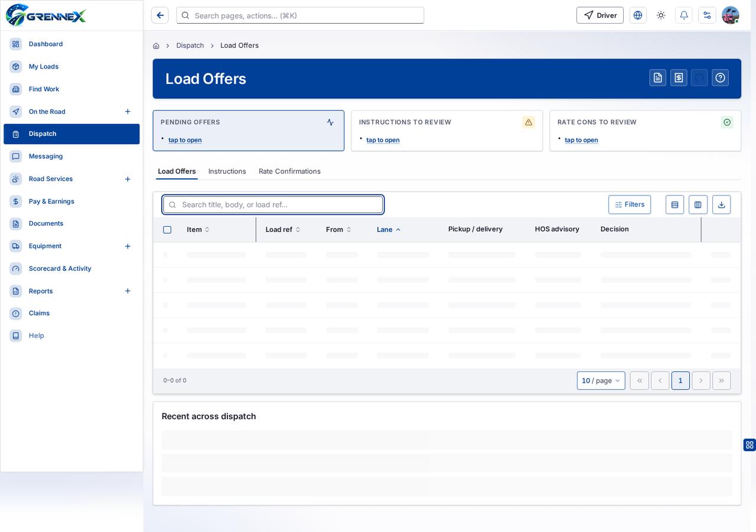Expand the Equipment submenu
Viewport: 756px width, 532px height.
click(x=128, y=246)
